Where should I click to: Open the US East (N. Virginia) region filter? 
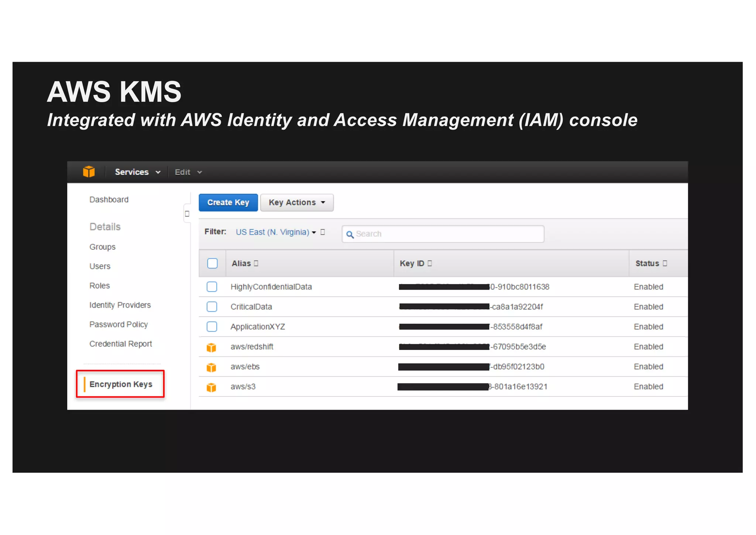tap(276, 232)
